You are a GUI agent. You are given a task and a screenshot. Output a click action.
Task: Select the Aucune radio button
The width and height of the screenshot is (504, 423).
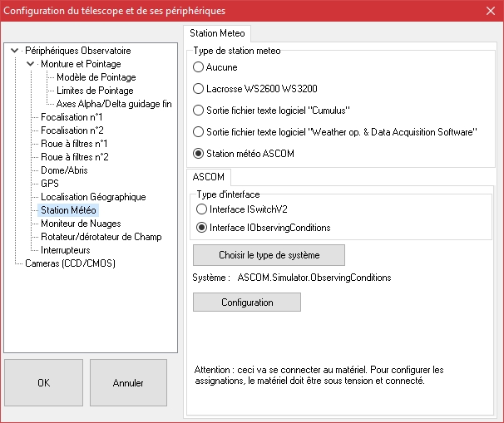tap(199, 66)
